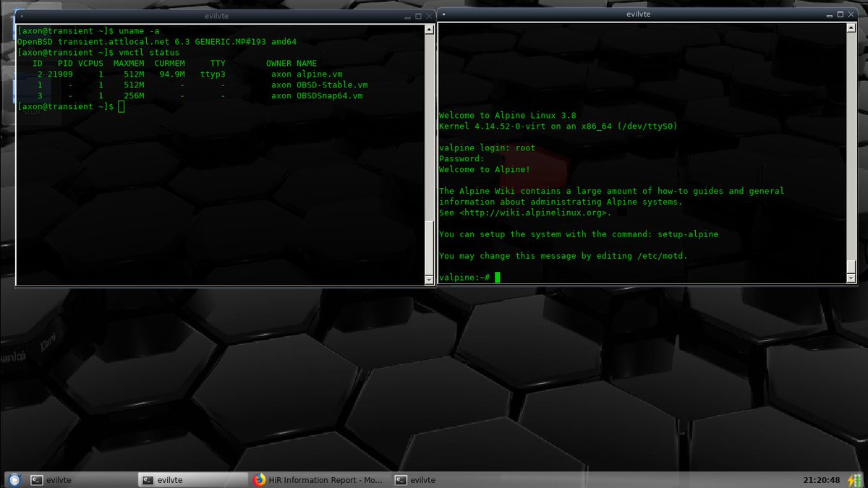Click the Alpine terminal's scrollbar up arrow
This screenshot has width=868, height=488.
pyautogui.click(x=851, y=29)
